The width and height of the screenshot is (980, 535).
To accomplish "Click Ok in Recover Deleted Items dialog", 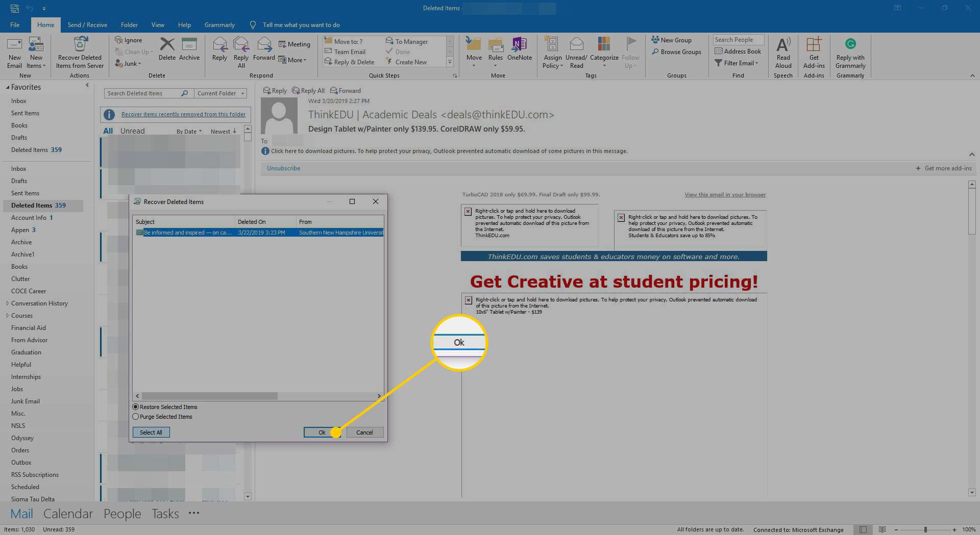I will 322,432.
